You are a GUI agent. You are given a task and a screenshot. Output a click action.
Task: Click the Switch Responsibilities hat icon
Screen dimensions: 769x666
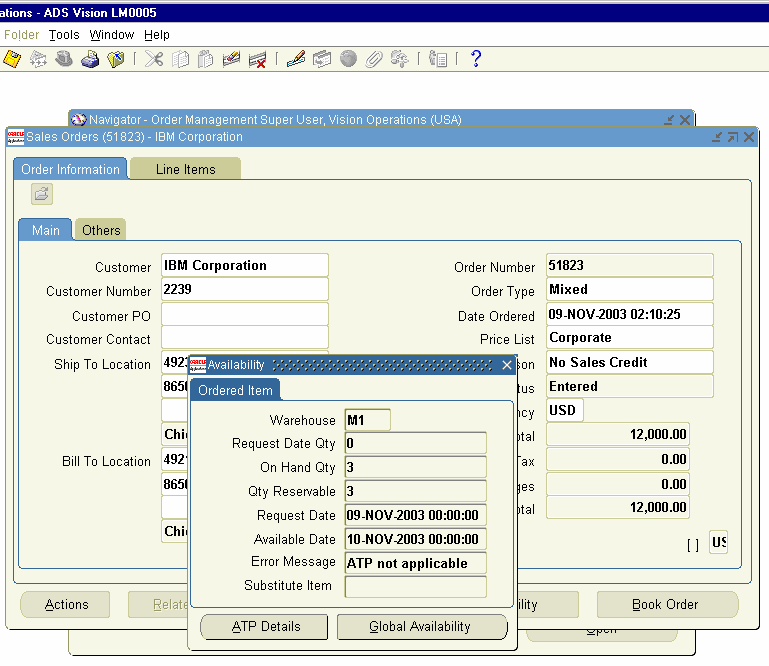click(x=64, y=59)
